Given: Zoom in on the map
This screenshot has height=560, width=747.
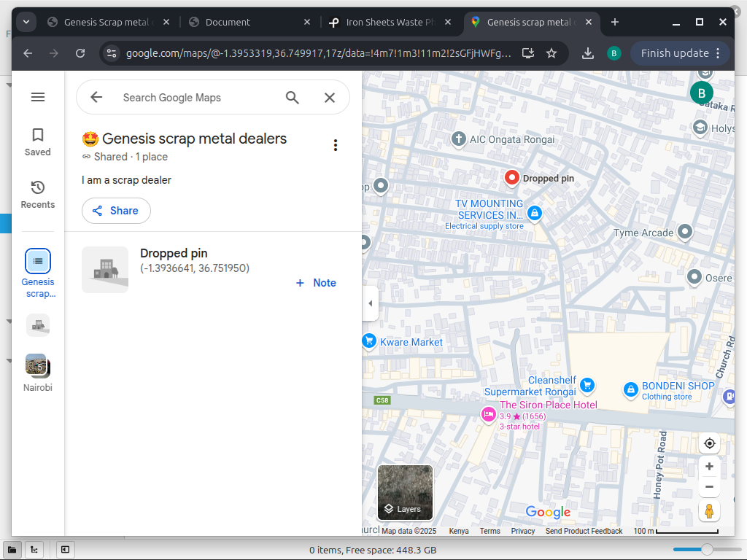Looking at the screenshot, I should point(709,467).
